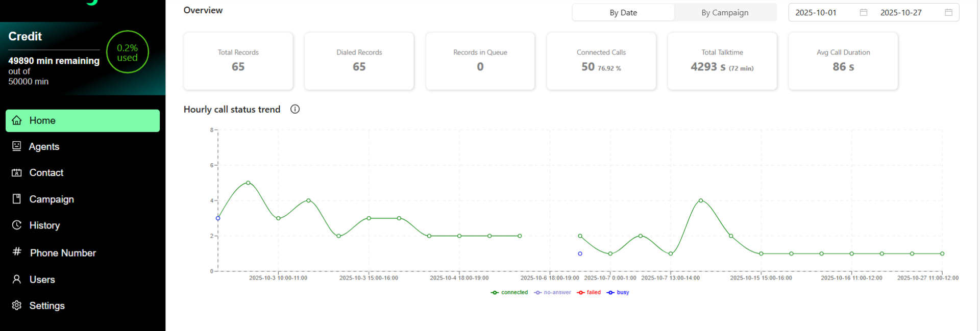This screenshot has width=980, height=331.
Task: Hide the failed series in chart legend
Action: pos(589,293)
